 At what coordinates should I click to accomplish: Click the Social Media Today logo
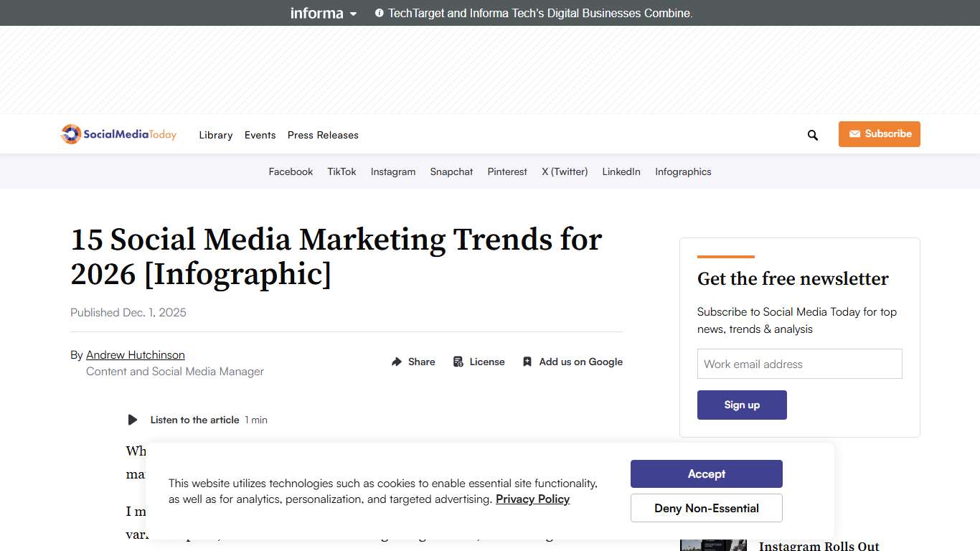(x=118, y=134)
